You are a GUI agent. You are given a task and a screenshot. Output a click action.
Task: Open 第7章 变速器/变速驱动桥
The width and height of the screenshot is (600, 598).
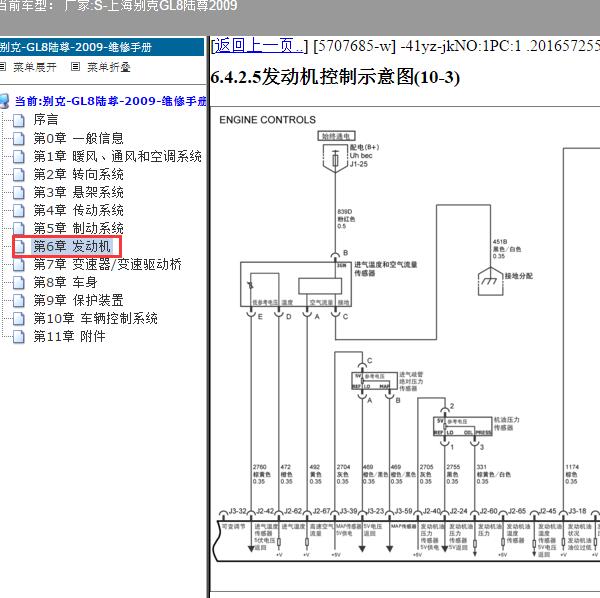coord(108,264)
